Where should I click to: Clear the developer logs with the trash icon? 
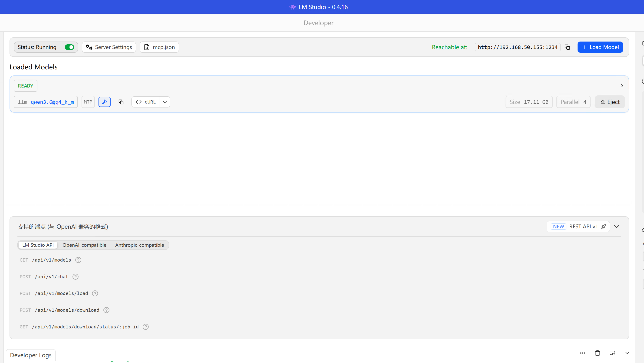tap(598, 353)
